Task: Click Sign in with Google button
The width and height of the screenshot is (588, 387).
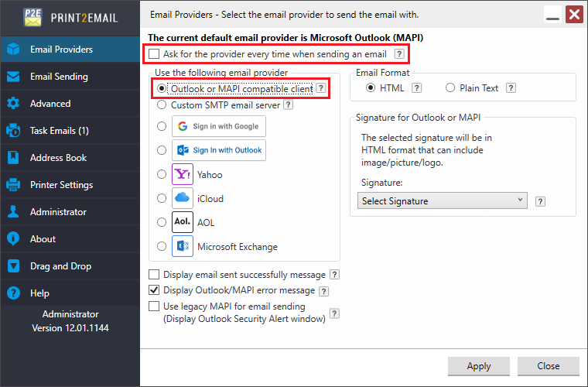Action: click(219, 126)
